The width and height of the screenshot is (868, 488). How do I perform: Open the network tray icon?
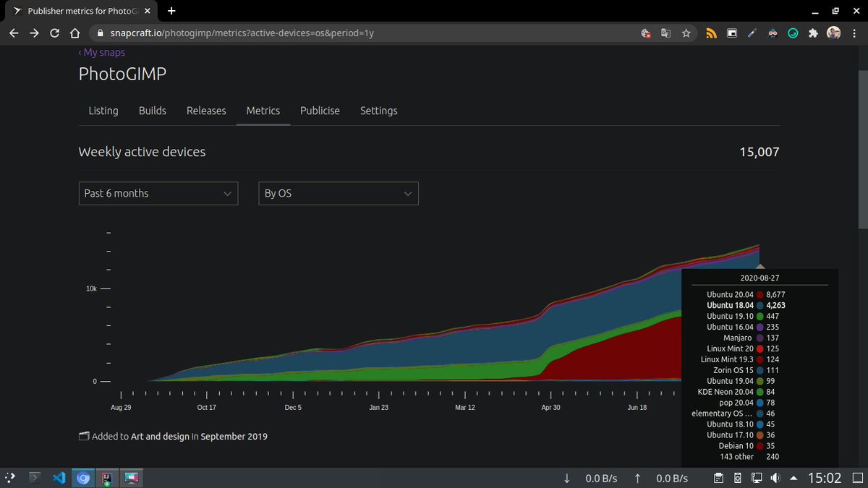pyautogui.click(x=757, y=478)
